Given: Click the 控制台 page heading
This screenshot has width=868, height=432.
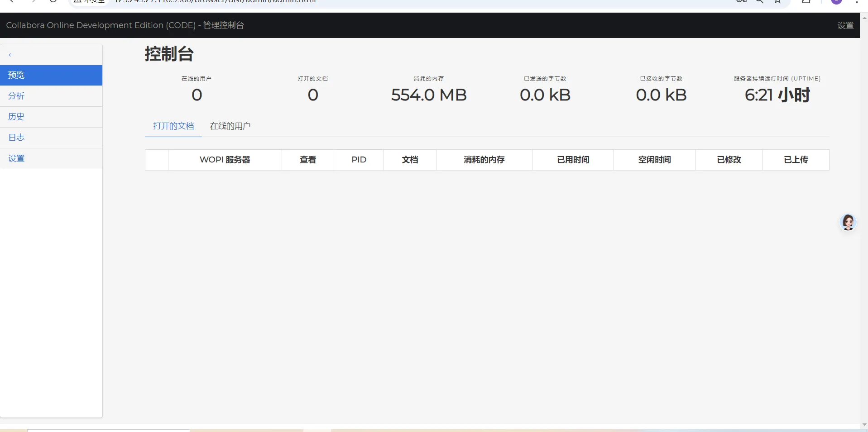Looking at the screenshot, I should click(169, 54).
